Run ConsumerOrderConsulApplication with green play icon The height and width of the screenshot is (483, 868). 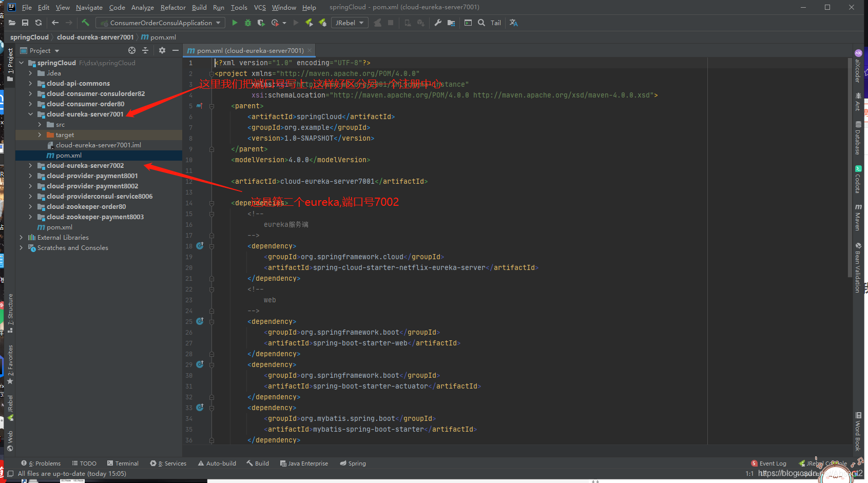(x=235, y=23)
